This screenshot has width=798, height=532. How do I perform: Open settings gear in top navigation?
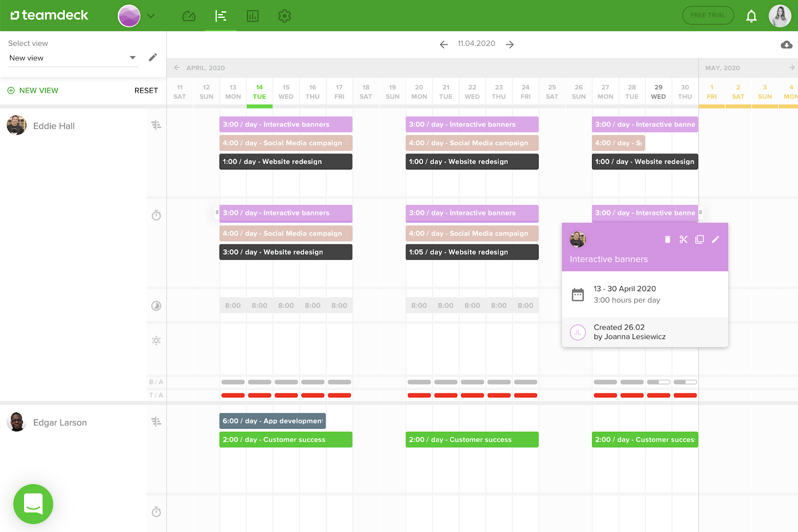point(284,16)
